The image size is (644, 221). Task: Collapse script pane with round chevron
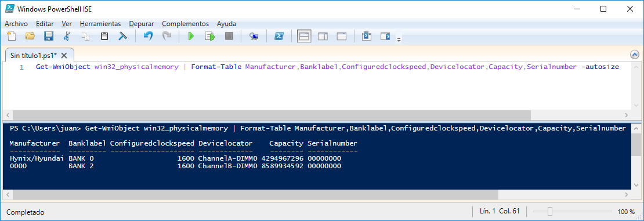click(x=635, y=54)
